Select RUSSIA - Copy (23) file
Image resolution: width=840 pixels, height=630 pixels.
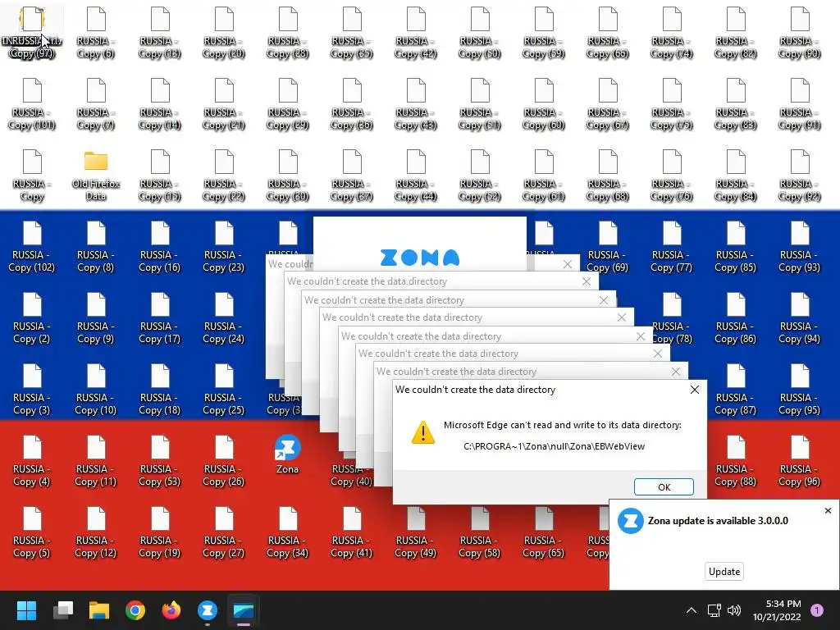[224, 246]
